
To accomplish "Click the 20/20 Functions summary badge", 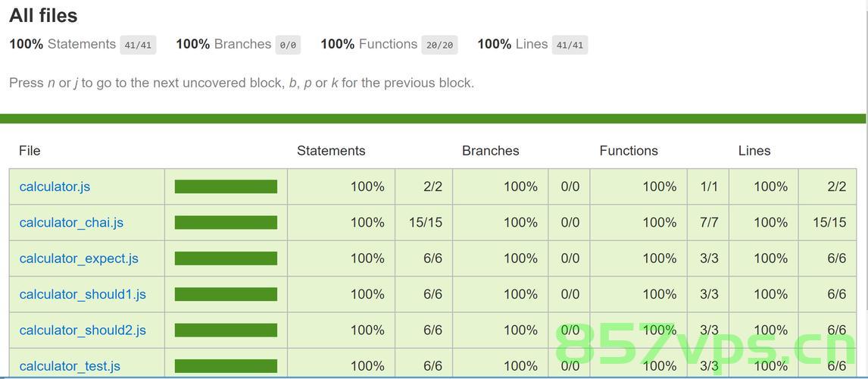I will tap(439, 45).
